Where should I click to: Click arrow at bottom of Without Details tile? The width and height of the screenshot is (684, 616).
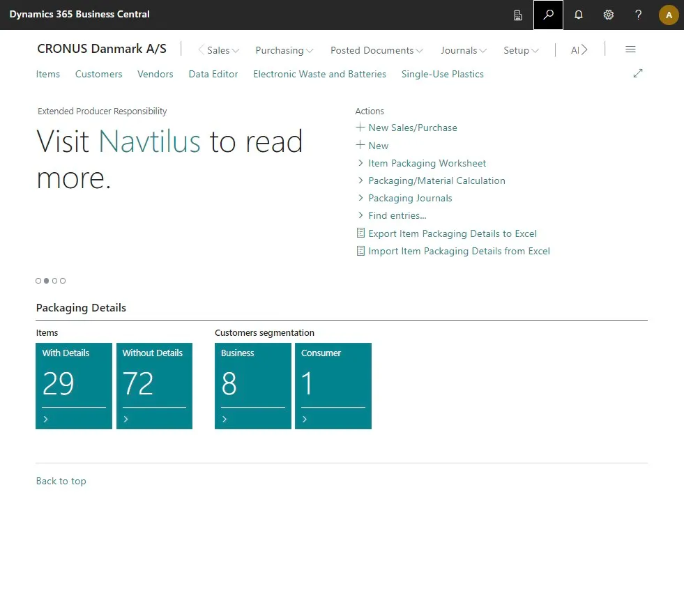coord(126,419)
